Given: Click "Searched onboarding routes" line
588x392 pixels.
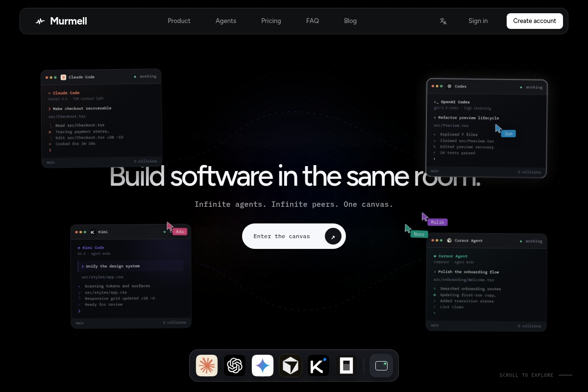Looking at the screenshot, I should [467, 289].
